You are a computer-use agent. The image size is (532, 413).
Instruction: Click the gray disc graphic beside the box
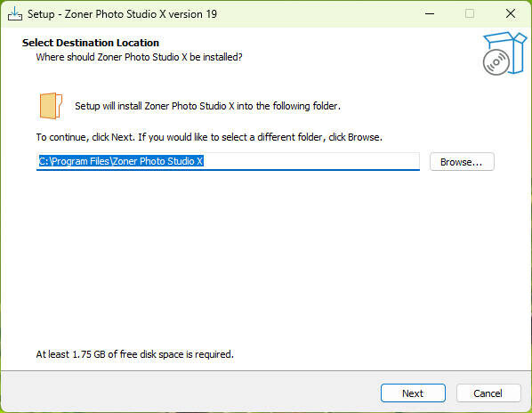point(496,62)
